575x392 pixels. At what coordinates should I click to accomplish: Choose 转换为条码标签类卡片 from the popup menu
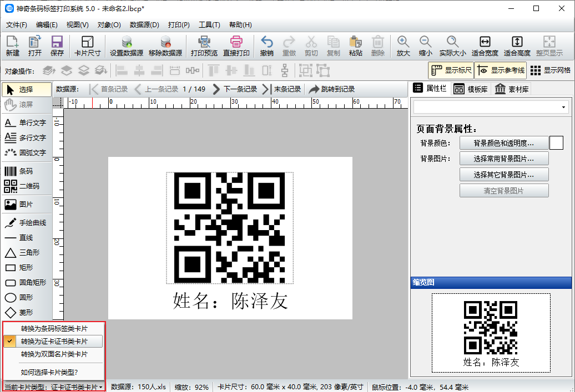click(54, 328)
